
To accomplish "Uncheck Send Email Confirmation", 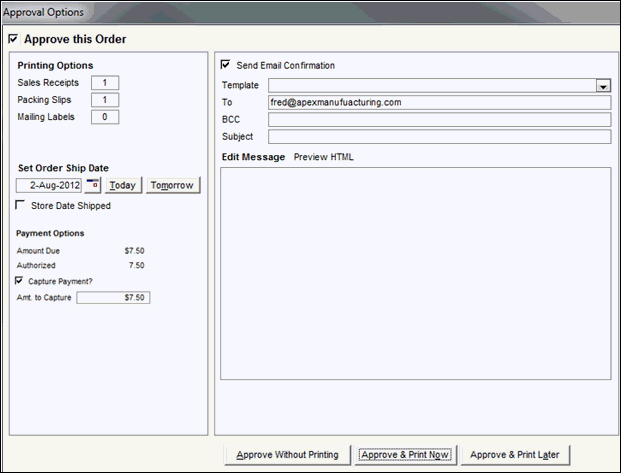I will 225,65.
